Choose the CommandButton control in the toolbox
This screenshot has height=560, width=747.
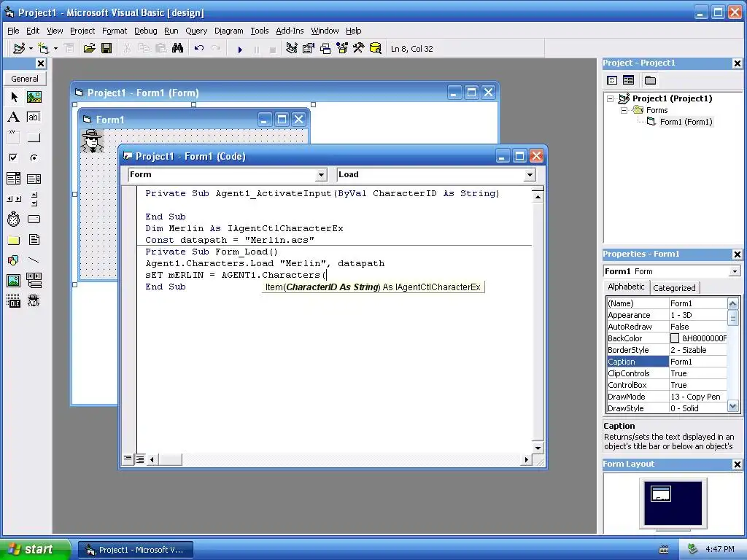34,138
